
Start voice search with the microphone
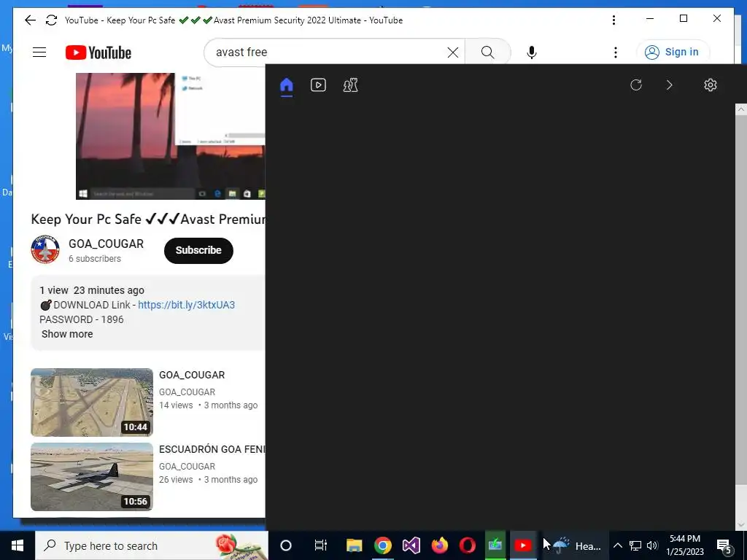tap(532, 52)
